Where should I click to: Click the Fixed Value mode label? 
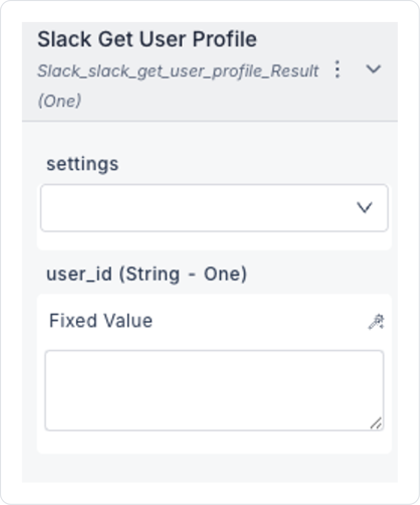click(x=101, y=321)
